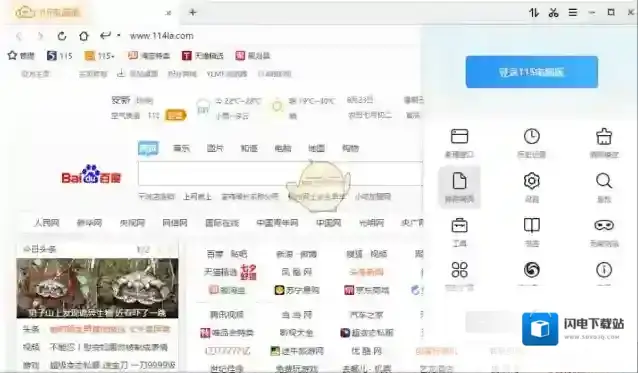Open the 唯品会特卖 site link
This screenshot has height=373, width=638.
[x=227, y=333]
